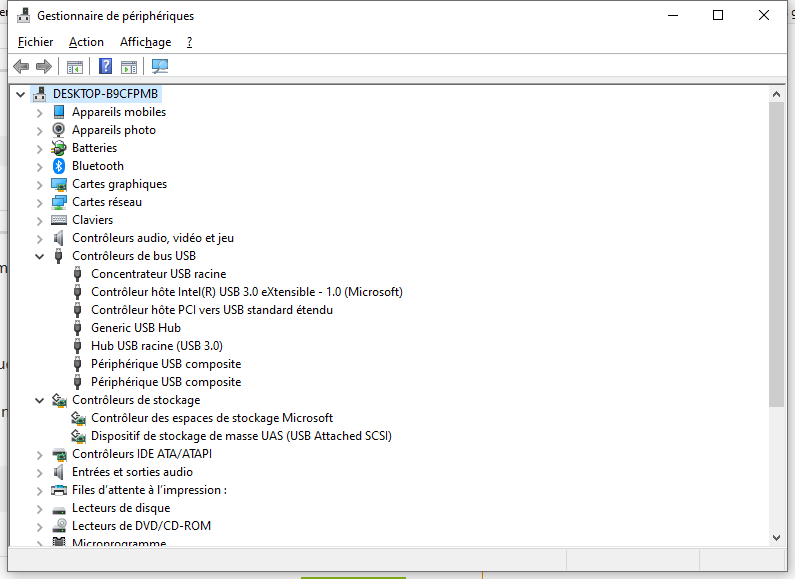Screen dimensions: 795x579
Task: Expand the Appareils mobiles category
Action: 40,113
